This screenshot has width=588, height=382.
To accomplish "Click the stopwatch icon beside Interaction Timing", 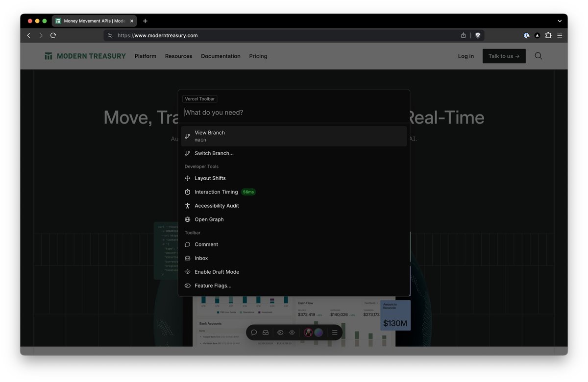I will tap(188, 192).
